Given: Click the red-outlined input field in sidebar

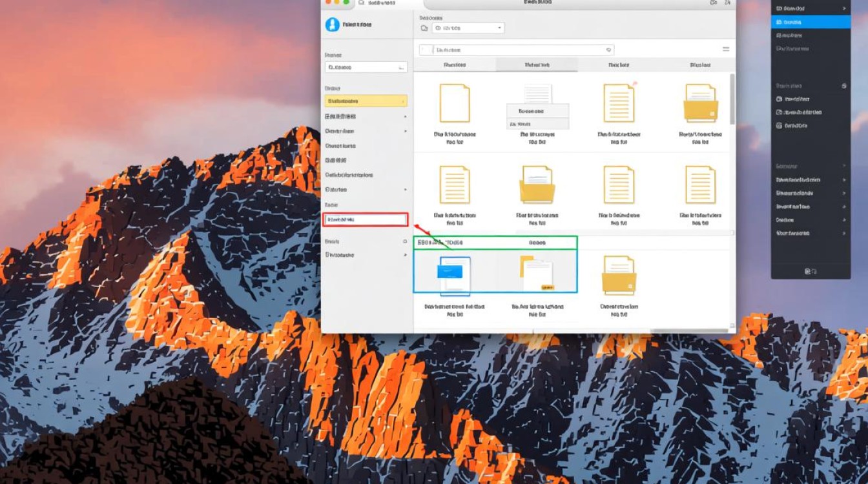Looking at the screenshot, I should point(366,219).
